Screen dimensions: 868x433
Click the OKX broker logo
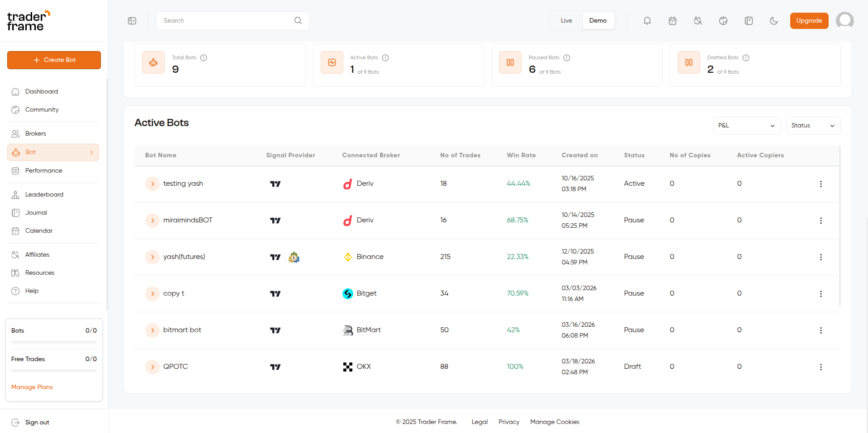point(348,367)
